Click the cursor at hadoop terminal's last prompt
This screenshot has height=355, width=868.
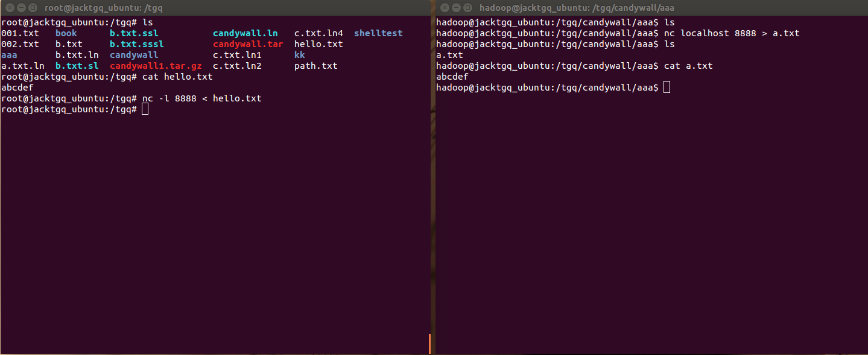(667, 88)
